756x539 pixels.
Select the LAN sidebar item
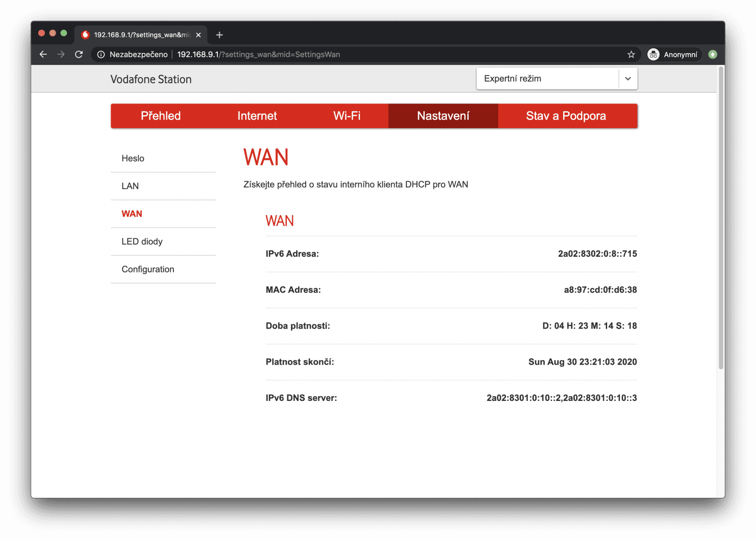(x=130, y=186)
